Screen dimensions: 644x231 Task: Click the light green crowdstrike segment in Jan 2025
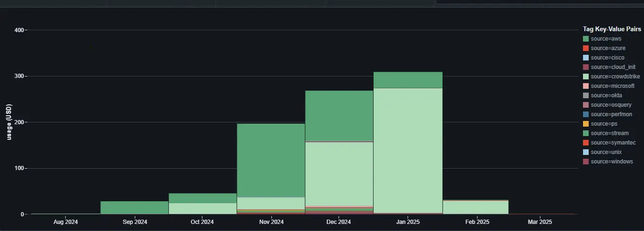[x=408, y=150]
